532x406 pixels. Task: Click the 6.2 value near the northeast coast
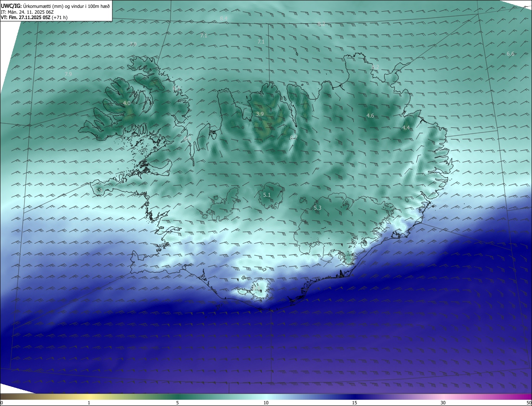(x=375, y=67)
